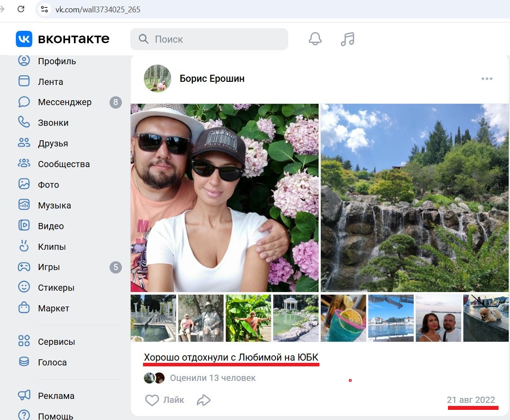Open the Мессенджер section icon
Viewport: 510px width, 420px height.
[x=24, y=102]
